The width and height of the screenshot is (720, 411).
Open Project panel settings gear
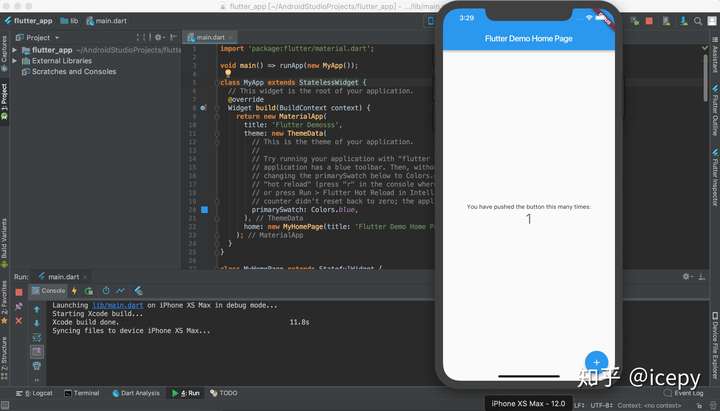pos(159,37)
